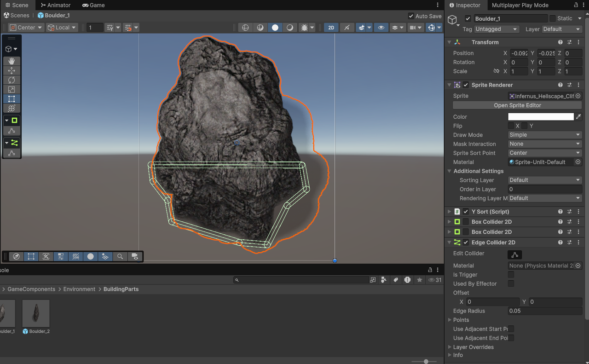Select the Hand view tool
This screenshot has width=589, height=364.
12,61
